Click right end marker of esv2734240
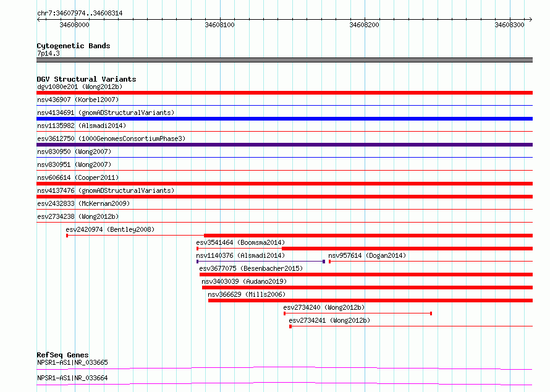550x392 pixels. (431, 313)
